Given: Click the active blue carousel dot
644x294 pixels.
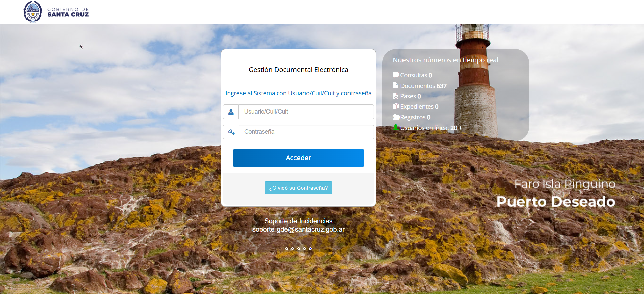Looking at the screenshot, I should click(310, 249).
